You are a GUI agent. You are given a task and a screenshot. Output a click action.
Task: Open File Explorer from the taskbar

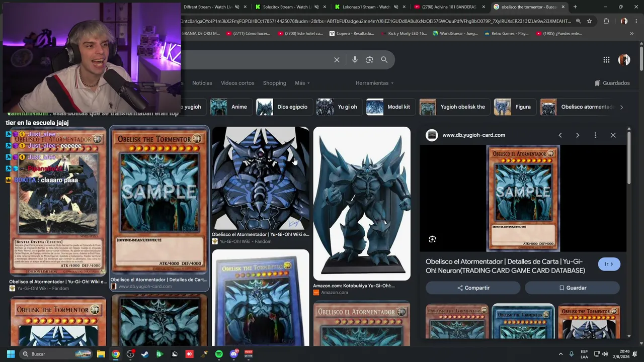(101, 354)
